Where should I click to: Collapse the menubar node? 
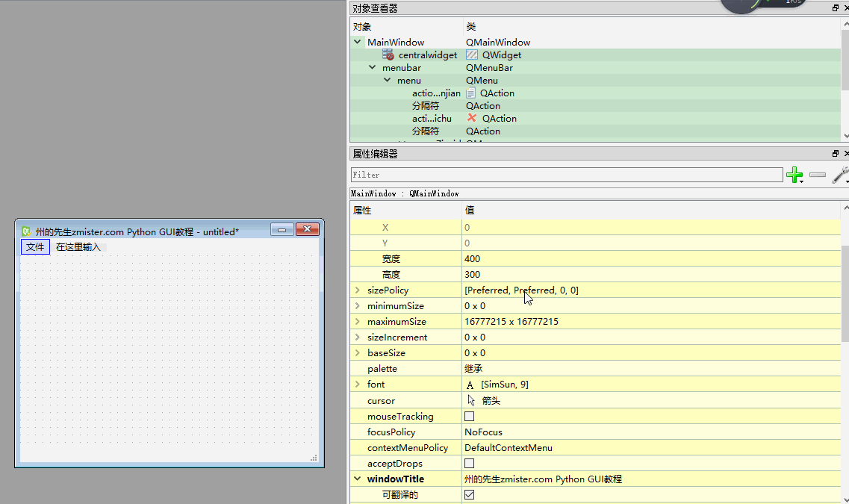(372, 67)
